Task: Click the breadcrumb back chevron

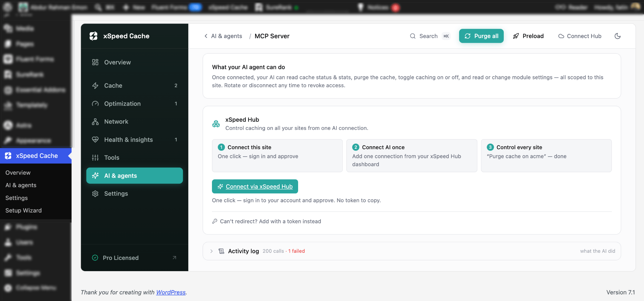Action: point(206,36)
